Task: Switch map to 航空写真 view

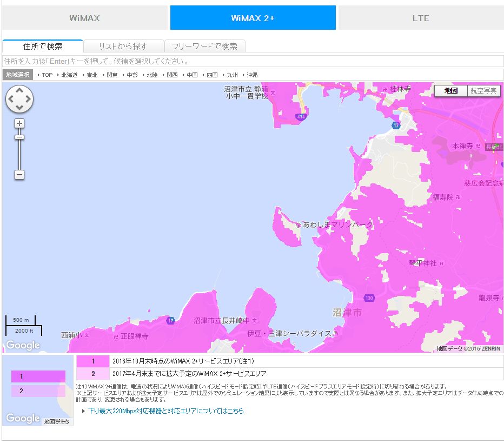Action: 483,91
